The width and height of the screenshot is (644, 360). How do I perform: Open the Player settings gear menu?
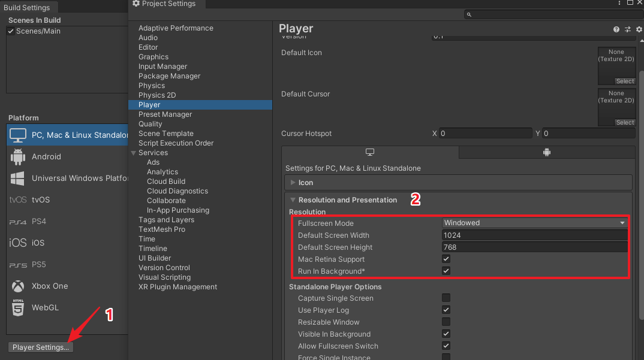639,29
